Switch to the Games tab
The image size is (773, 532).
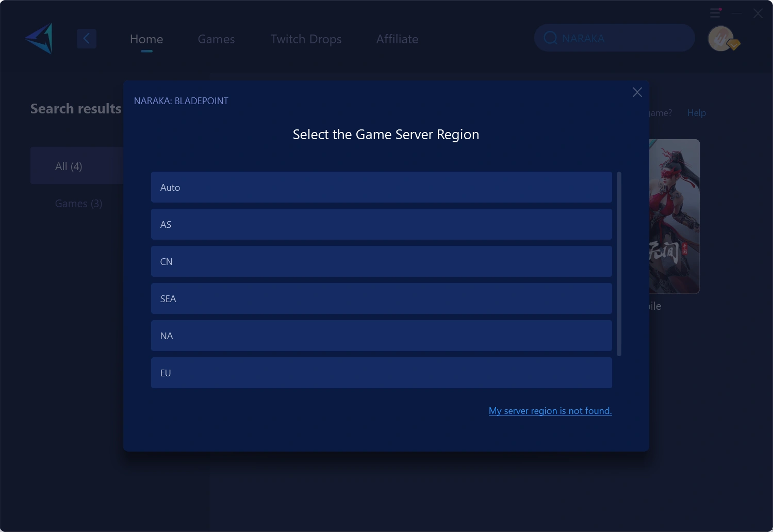pyautogui.click(x=216, y=39)
